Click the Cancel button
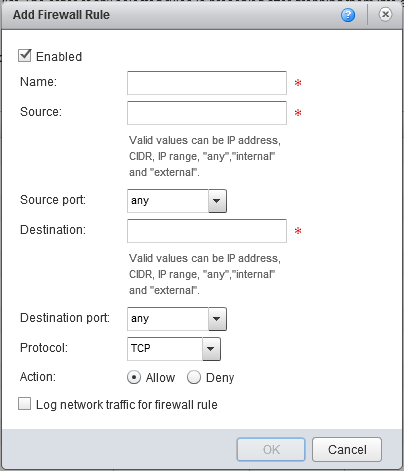This screenshot has width=404, height=471. (347, 449)
